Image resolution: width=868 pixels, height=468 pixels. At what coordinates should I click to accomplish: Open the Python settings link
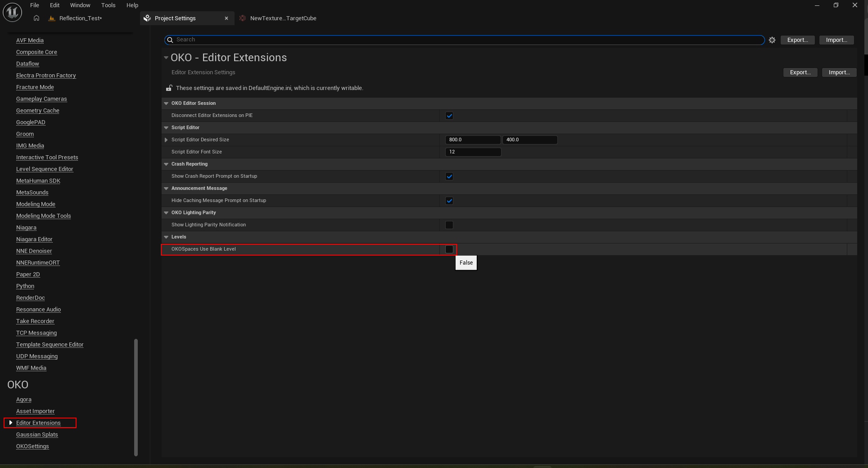tap(25, 286)
